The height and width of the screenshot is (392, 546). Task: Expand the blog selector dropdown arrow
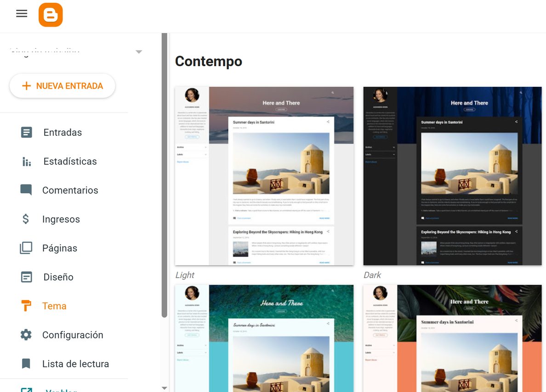[139, 52]
